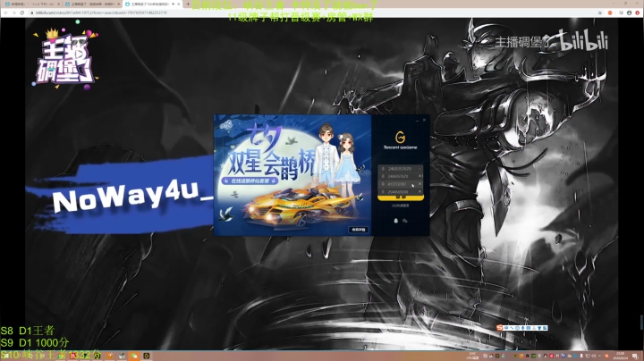
Task: Choose WeChat login method icon
Action: click(x=405, y=221)
